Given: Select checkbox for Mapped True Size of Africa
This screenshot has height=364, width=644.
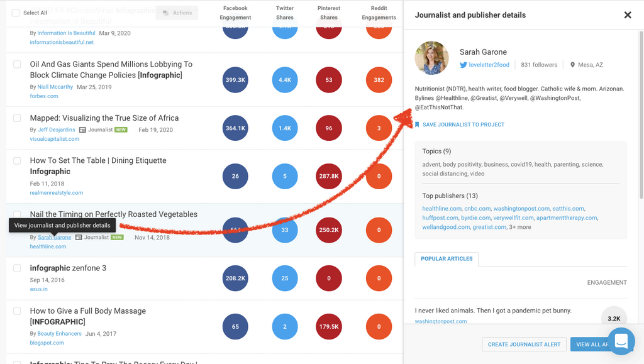Looking at the screenshot, I should tap(17, 118).
